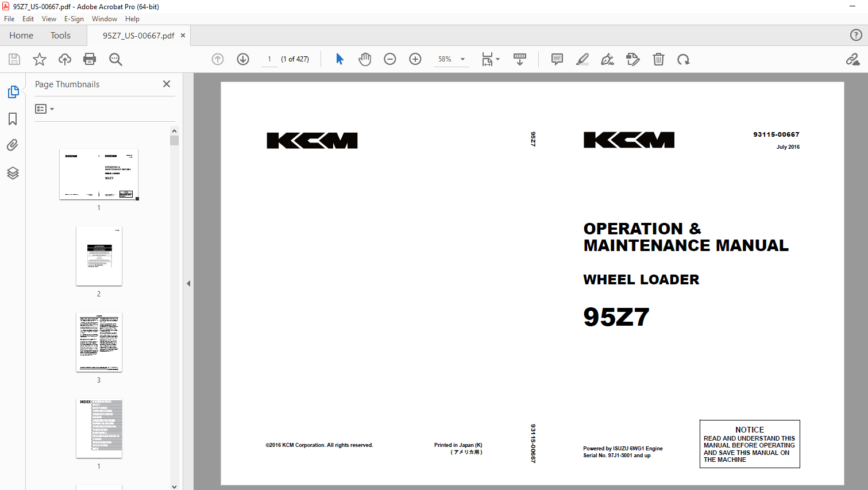Open the View menu
This screenshot has width=868, height=490.
[x=49, y=18]
